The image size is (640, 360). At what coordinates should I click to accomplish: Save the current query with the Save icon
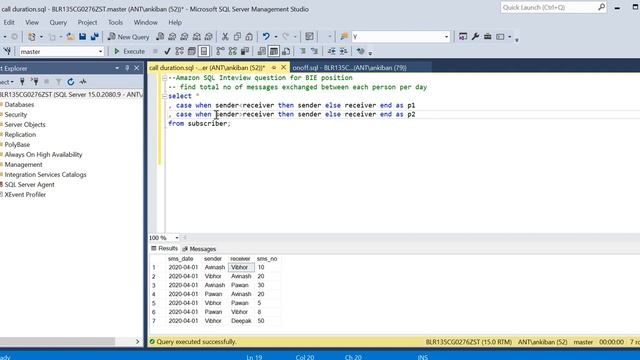tap(82, 37)
